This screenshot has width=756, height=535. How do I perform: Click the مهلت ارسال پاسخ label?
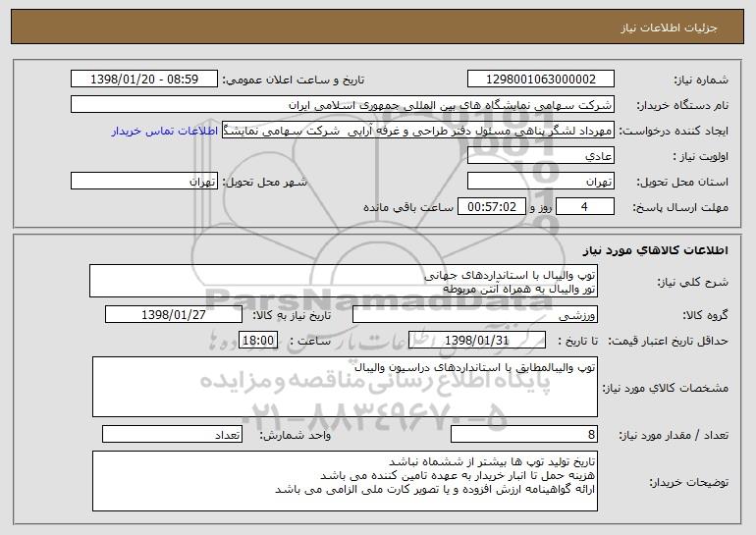pos(680,208)
